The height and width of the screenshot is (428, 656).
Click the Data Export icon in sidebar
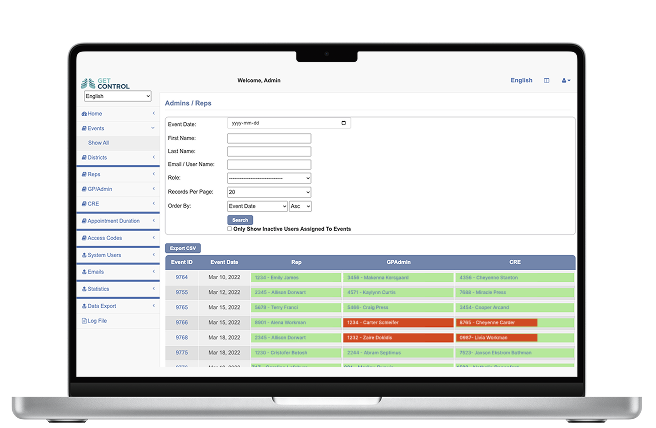click(x=83, y=306)
